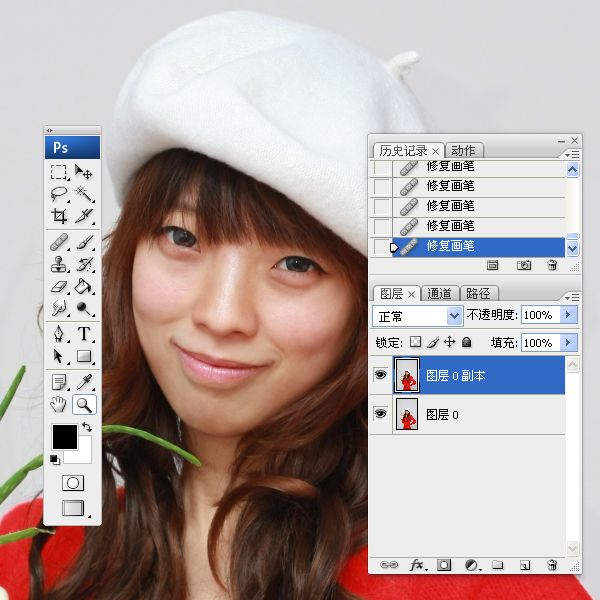Image resolution: width=600 pixels, height=600 pixels.
Task: Open the foreground color black swatch
Action: click(65, 437)
